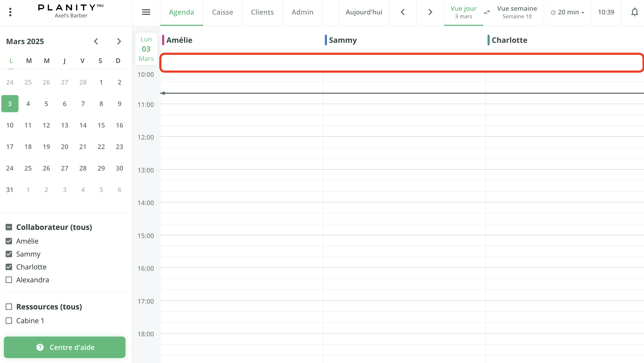Click the clock icon next to 20 min
Screen dimensions: 644x363
(x=553, y=12)
